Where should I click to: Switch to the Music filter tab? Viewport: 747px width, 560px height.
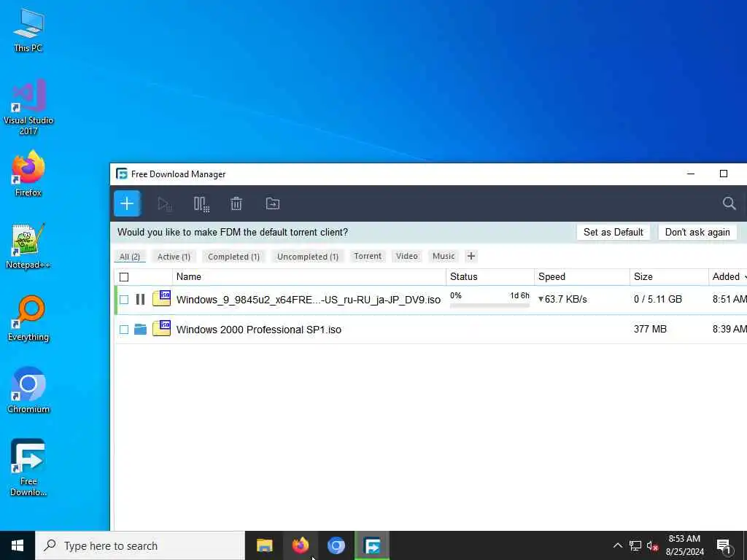click(444, 256)
